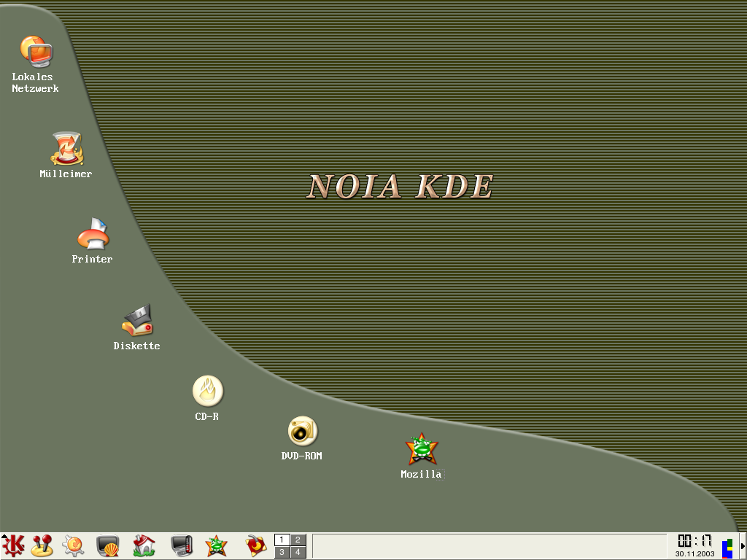Click the digital clock in panel
Image resolution: width=747 pixels, height=560 pixels.
(x=694, y=541)
